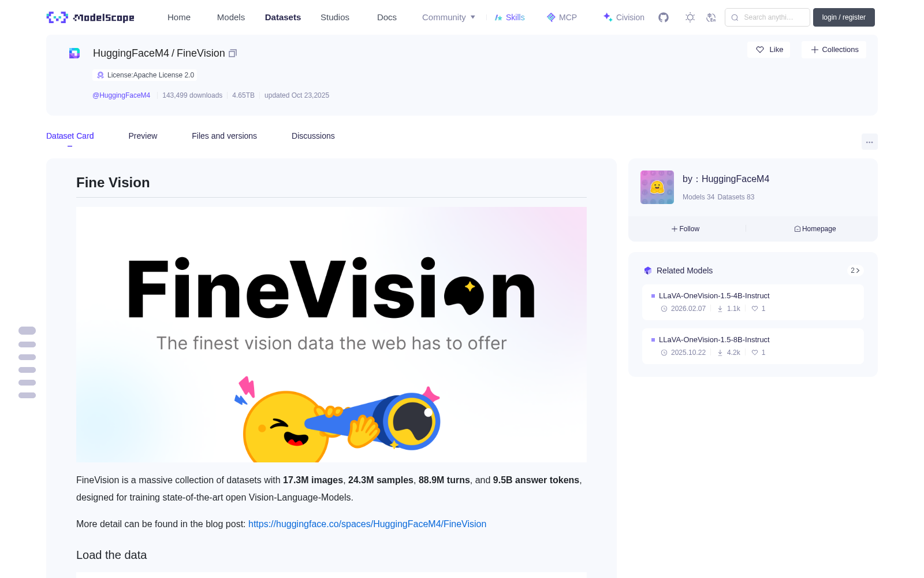Screen dimensions: 924x578
Task: Click the dataset avatar icon beside HuggingFaceM4
Action: click(x=74, y=53)
